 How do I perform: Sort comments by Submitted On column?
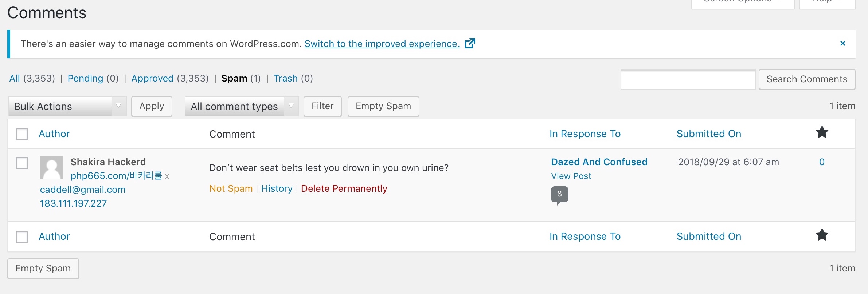click(x=709, y=134)
